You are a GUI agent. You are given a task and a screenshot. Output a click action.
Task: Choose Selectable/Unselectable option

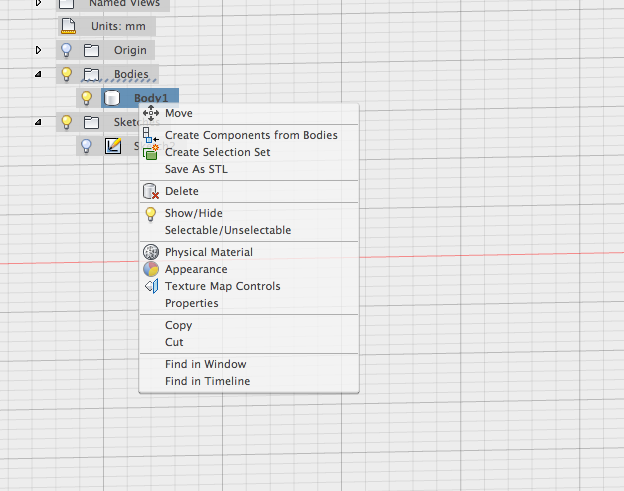[249, 230]
